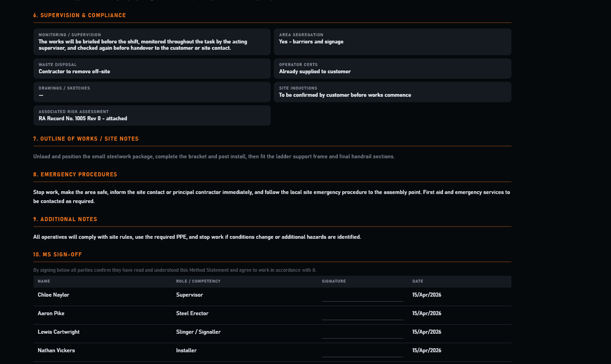Click the Emergency Procedures section header
The width and height of the screenshot is (611, 364).
pyautogui.click(x=75, y=174)
